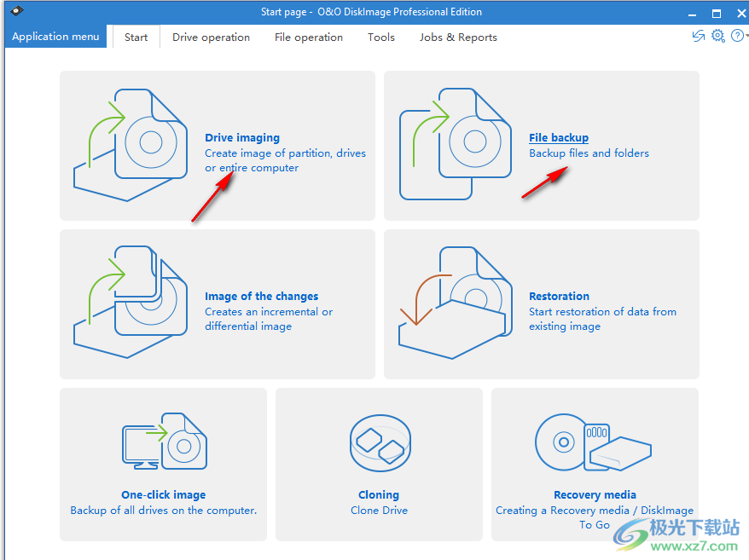Open the Application menu

[x=56, y=37]
